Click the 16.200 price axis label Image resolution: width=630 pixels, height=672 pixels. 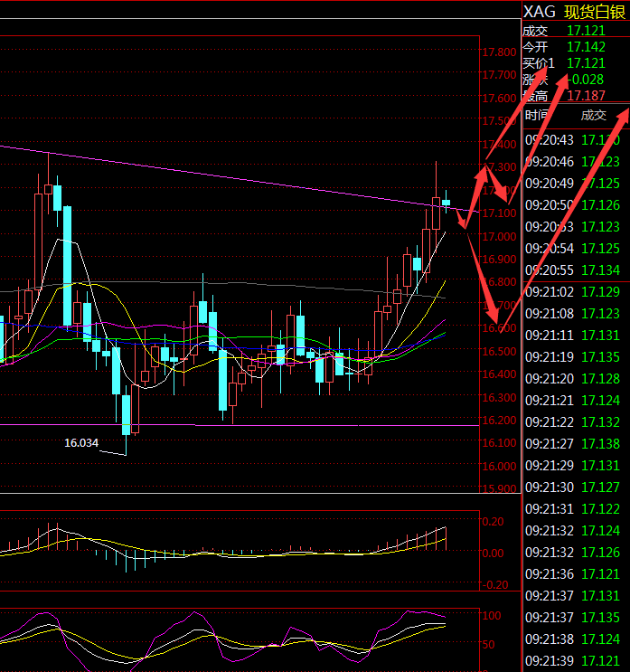[x=499, y=421]
